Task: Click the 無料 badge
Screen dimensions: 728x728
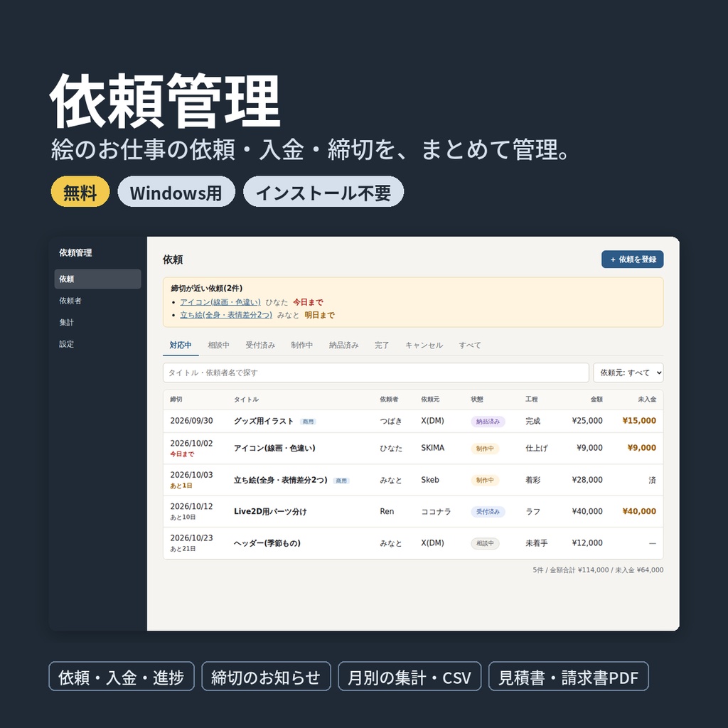Action: coord(80,192)
